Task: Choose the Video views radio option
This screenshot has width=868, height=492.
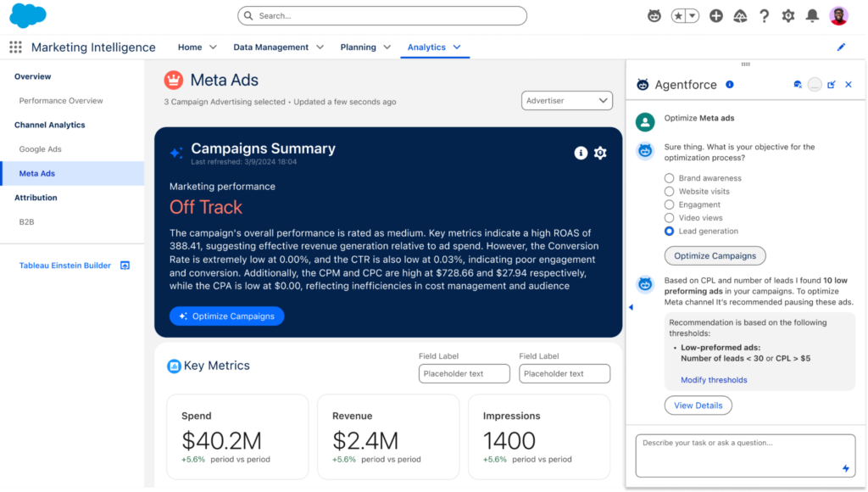Action: [670, 218]
